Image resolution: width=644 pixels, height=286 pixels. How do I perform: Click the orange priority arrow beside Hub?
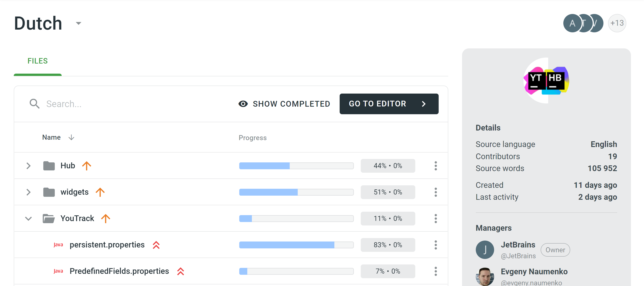tap(86, 166)
